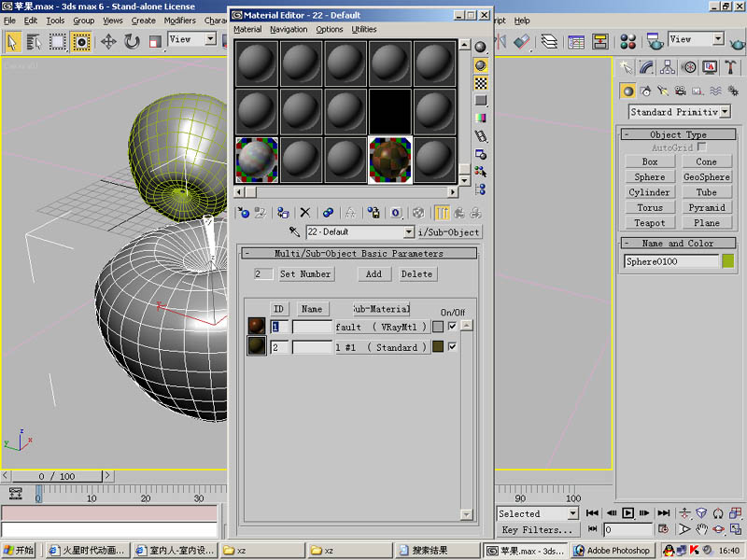Image resolution: width=747 pixels, height=560 pixels.
Task: Click the green object color swatch
Action: tap(727, 261)
